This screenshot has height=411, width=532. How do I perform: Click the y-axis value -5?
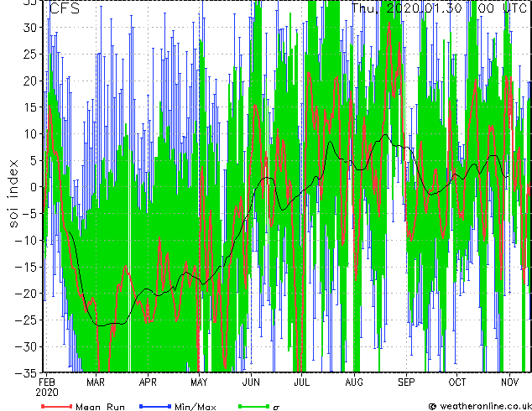pyautogui.click(x=29, y=214)
